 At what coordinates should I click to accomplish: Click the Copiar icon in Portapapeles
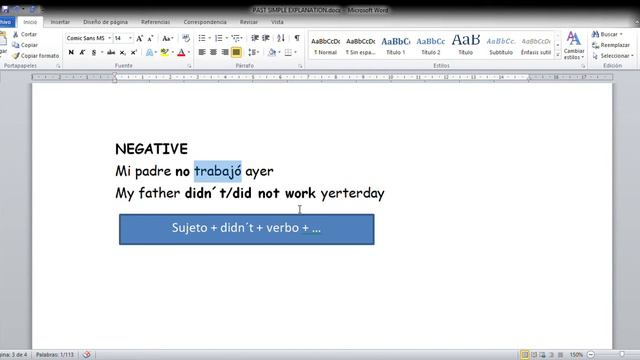click(x=16, y=45)
